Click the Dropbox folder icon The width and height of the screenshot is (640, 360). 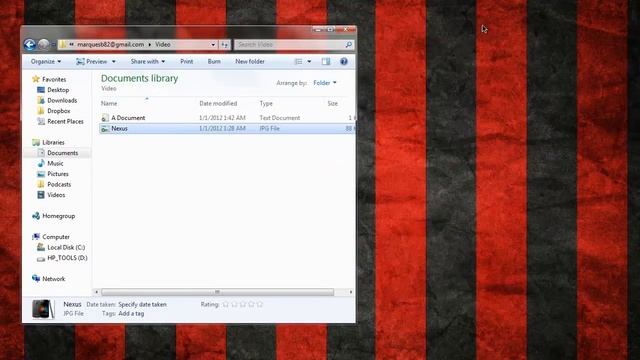pyautogui.click(x=41, y=111)
